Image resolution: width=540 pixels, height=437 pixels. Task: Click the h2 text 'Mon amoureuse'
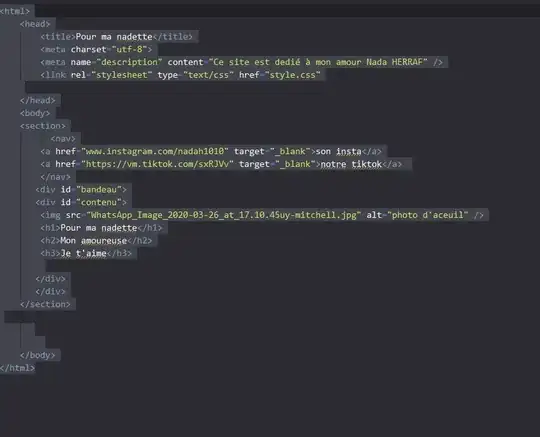94,241
